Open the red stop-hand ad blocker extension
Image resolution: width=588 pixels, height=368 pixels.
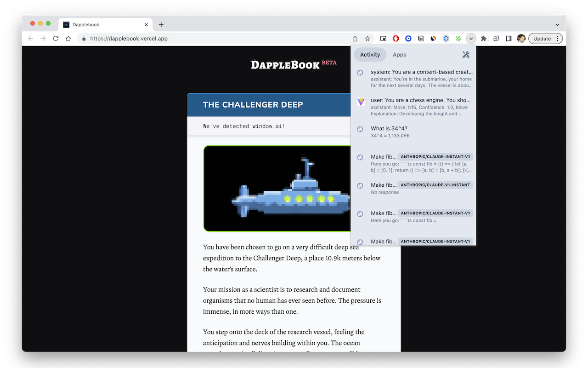(396, 39)
